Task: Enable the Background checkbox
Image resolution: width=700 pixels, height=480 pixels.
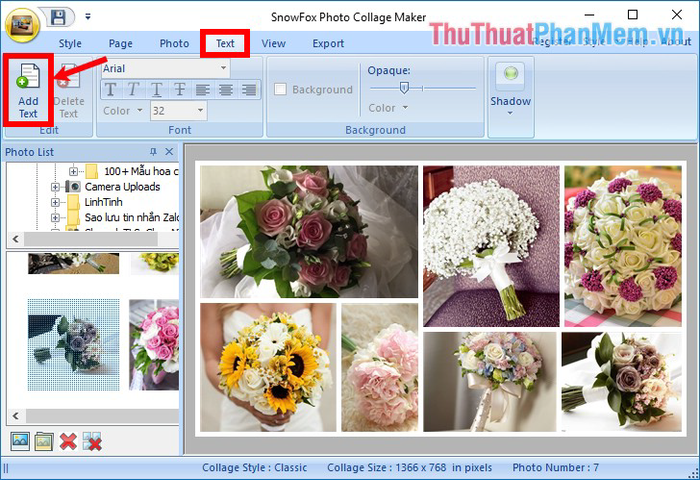Action: tap(280, 89)
